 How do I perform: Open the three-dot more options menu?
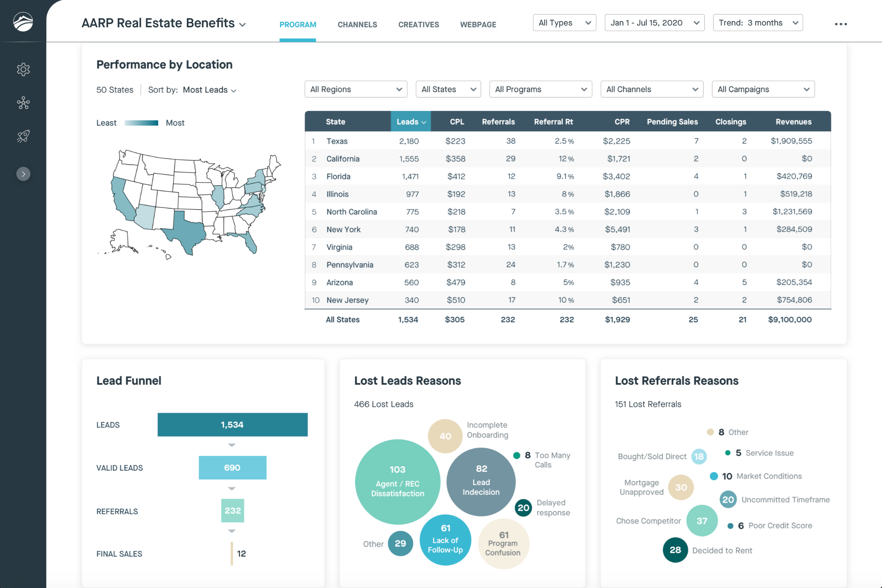click(x=840, y=24)
